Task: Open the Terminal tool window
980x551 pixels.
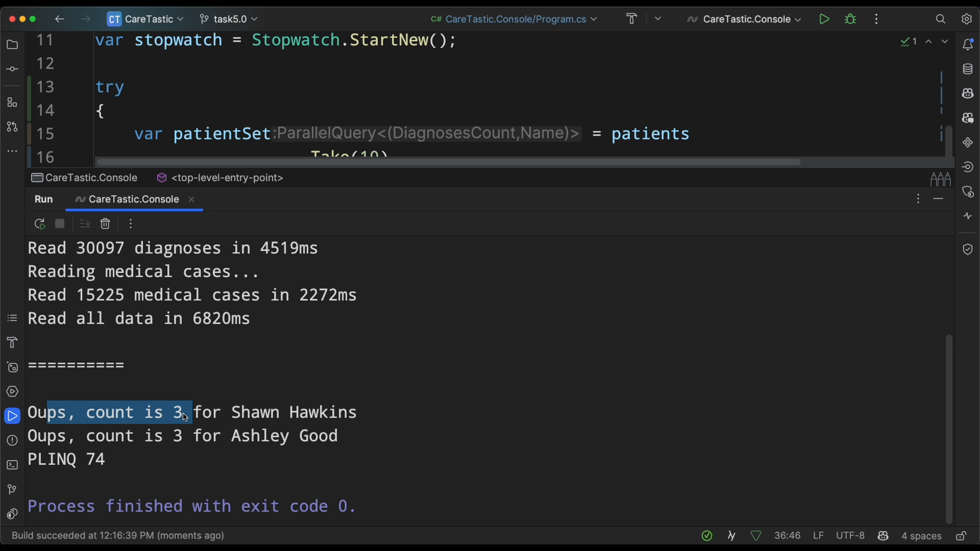Action: (12, 465)
